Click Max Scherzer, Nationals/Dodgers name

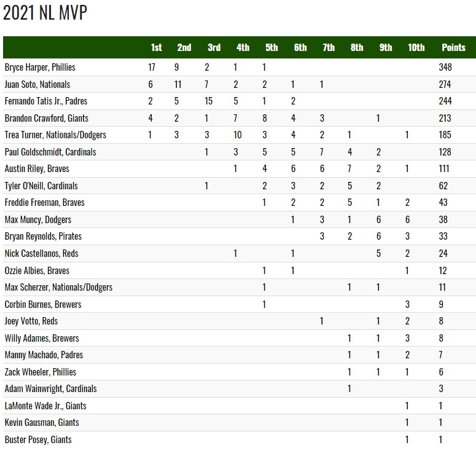[x=58, y=287]
